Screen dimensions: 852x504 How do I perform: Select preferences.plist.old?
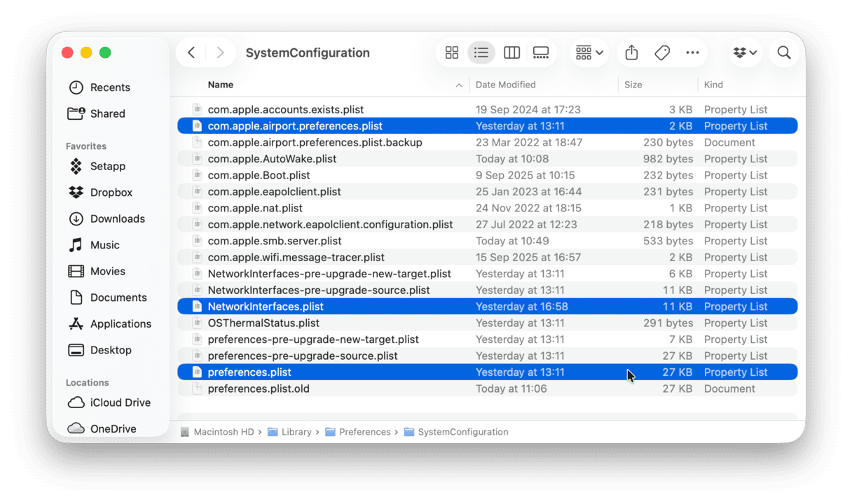pos(487,388)
